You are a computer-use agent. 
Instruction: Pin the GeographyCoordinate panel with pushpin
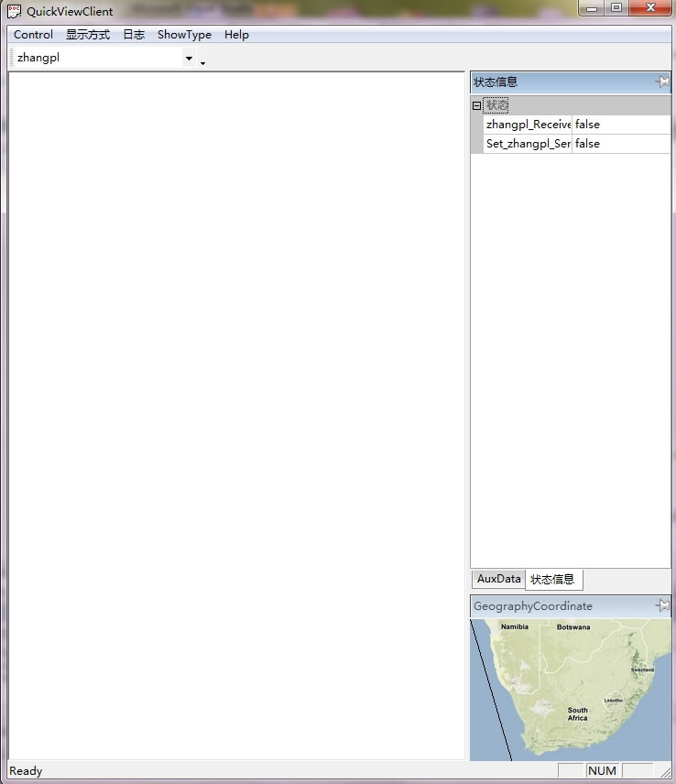pos(662,605)
